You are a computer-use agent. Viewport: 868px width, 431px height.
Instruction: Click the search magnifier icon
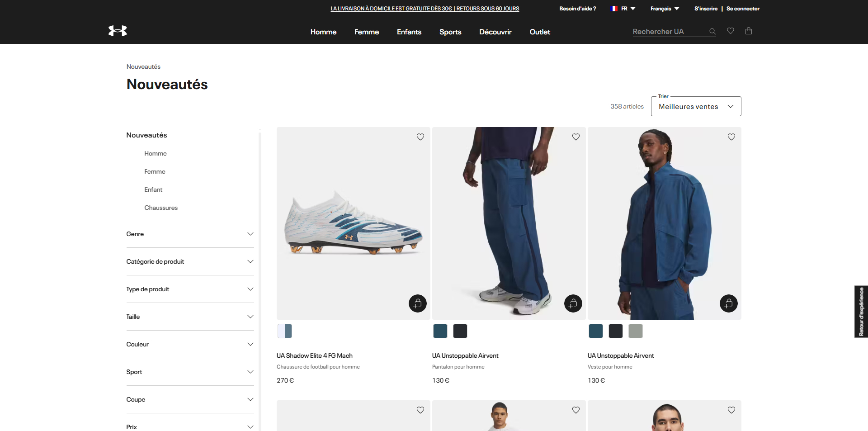pos(712,31)
